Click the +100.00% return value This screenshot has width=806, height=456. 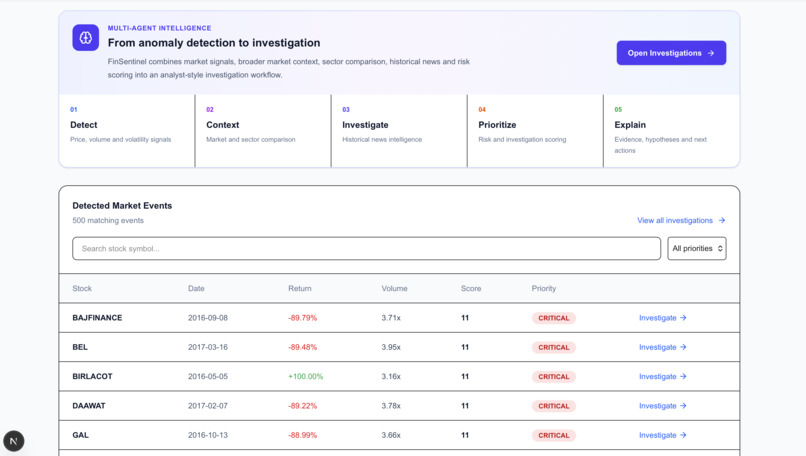pos(305,376)
